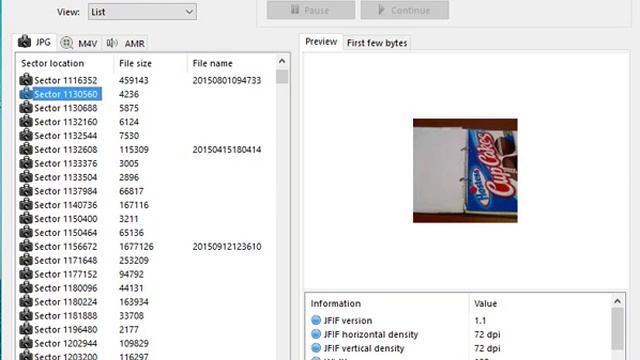Click the file list scrollbar thumb
Viewport: 640px width, 360px height.
[282, 77]
